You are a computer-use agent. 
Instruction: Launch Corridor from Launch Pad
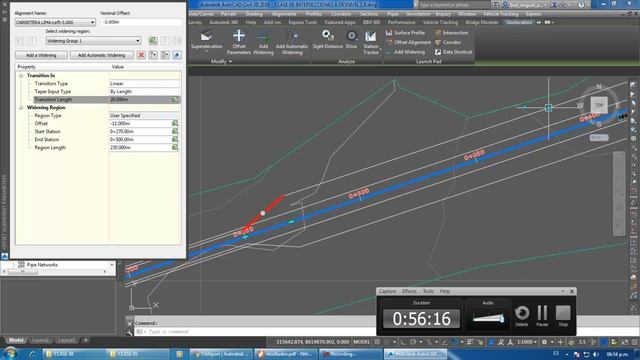[x=448, y=42]
